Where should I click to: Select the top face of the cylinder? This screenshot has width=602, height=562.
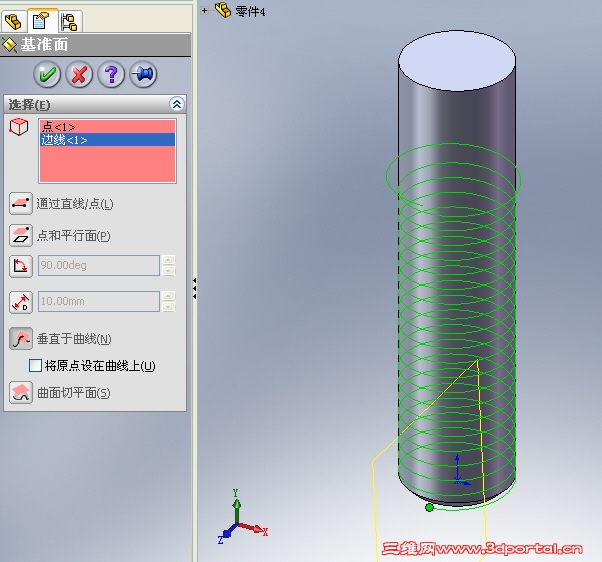[x=457, y=61]
